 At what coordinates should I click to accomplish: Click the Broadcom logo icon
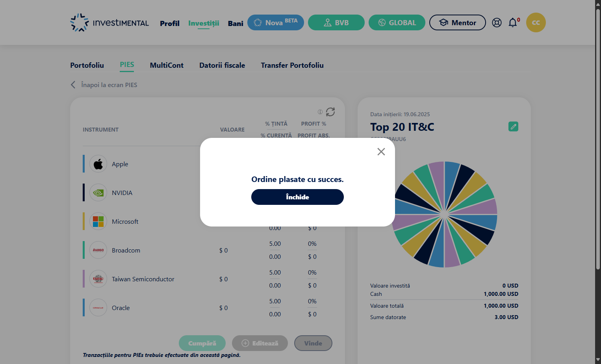coord(98,250)
